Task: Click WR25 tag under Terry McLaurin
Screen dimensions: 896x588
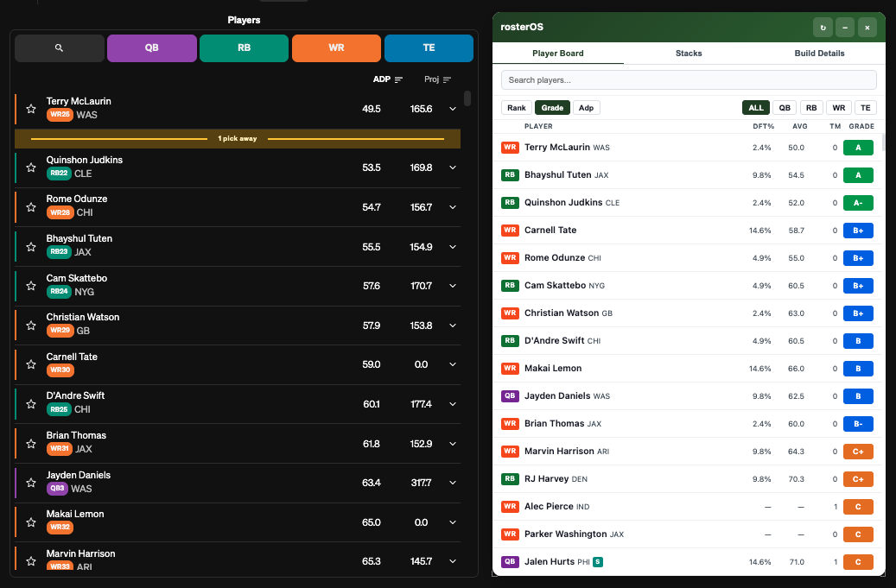Action: [x=60, y=114]
